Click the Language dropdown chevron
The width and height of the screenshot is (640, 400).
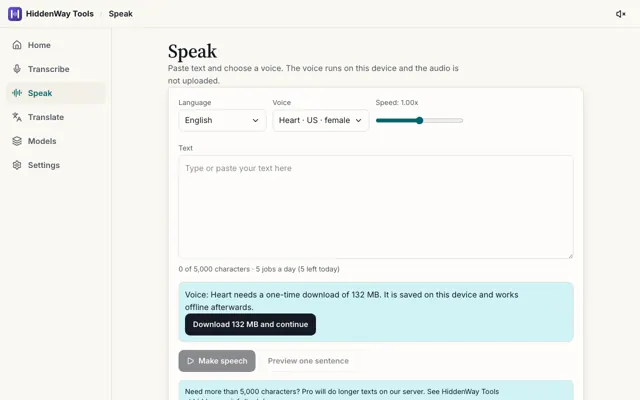pyautogui.click(x=256, y=120)
